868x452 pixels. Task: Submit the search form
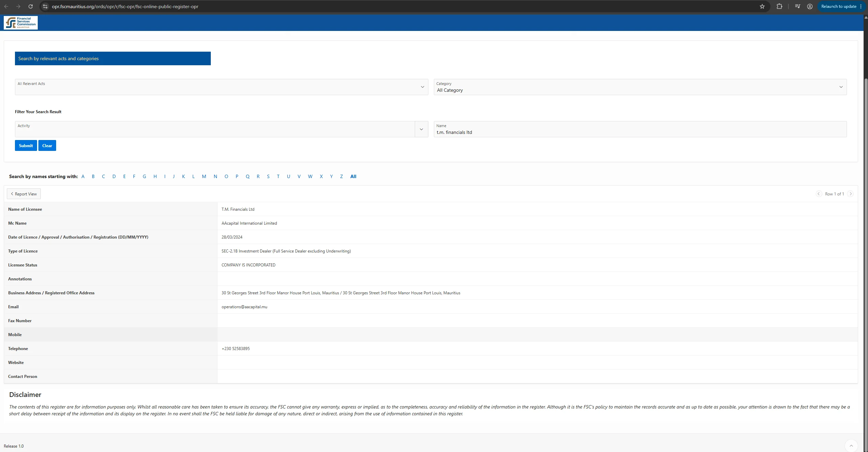click(x=26, y=145)
